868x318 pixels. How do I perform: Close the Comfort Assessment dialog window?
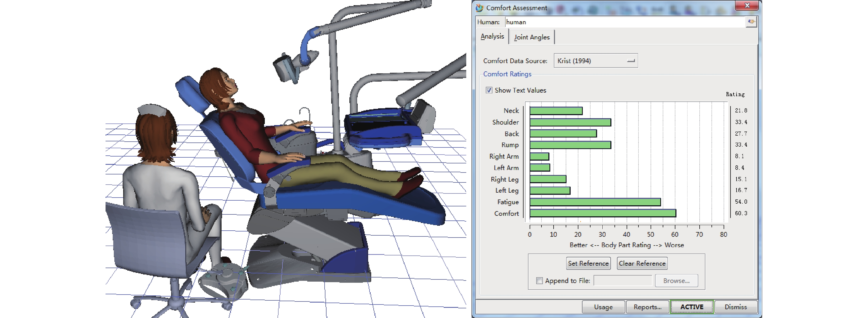click(x=747, y=6)
